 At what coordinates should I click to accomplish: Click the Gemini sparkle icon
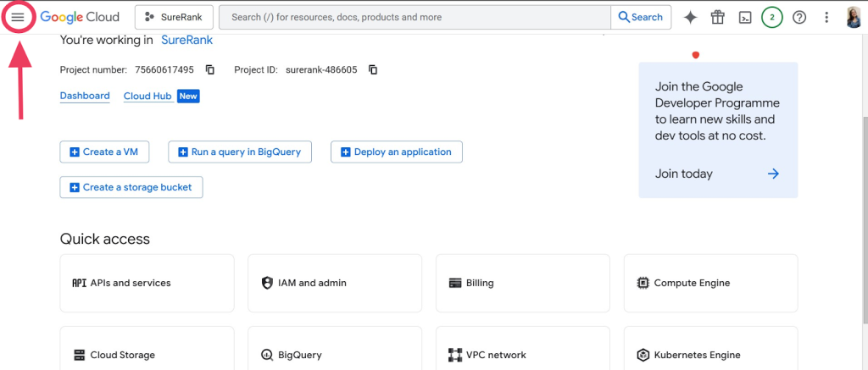[691, 17]
